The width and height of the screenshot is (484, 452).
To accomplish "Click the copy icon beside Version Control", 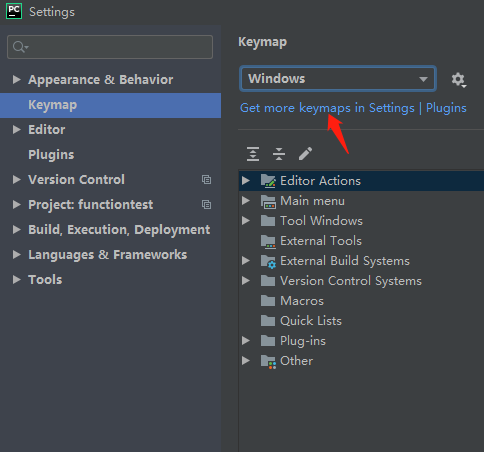I will pyautogui.click(x=206, y=180).
